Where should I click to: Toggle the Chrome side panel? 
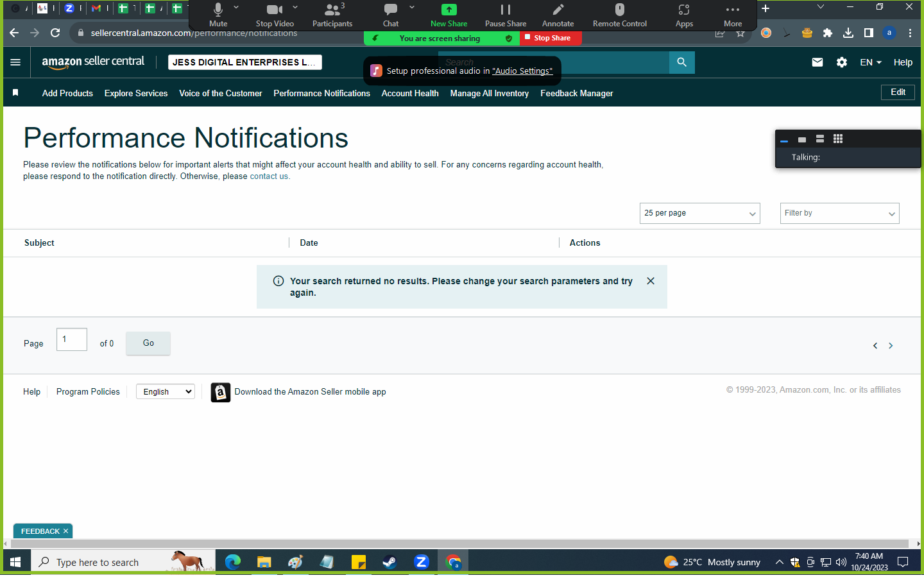point(869,33)
